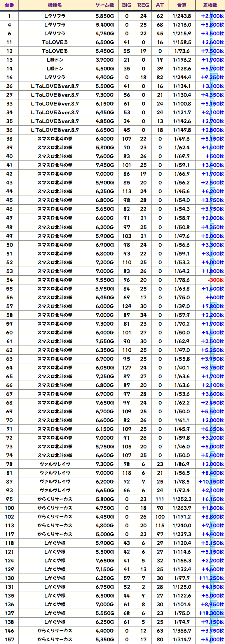
Task: Click the 1/92.4 合算 value for machine 93
Action: 182,490
